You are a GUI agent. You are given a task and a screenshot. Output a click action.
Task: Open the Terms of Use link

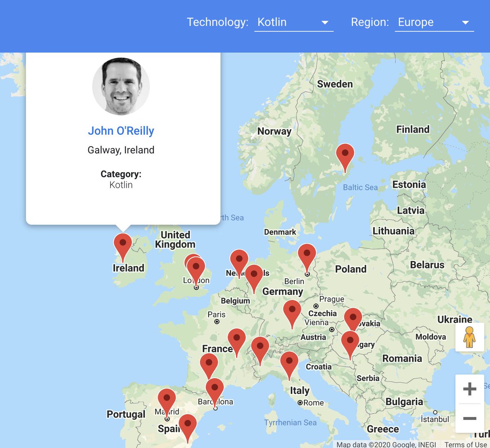click(465, 444)
